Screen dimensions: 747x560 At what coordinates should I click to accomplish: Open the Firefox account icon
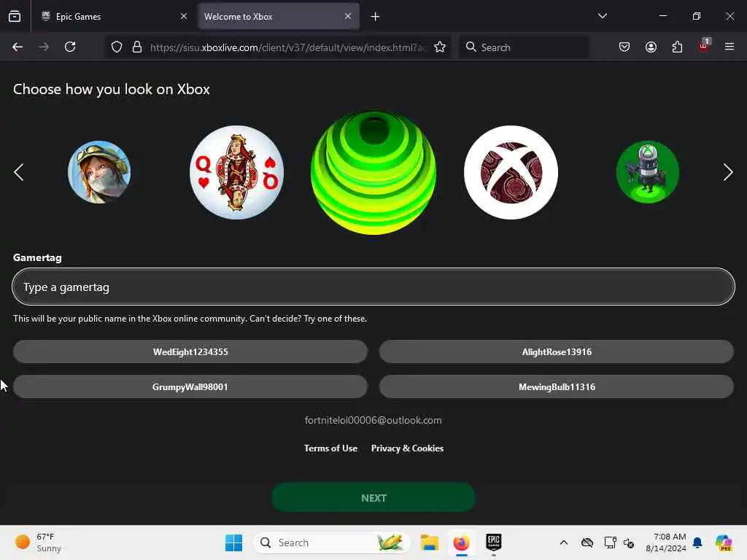(651, 47)
